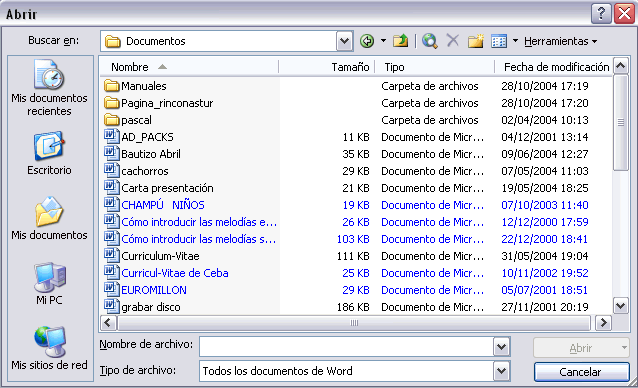Screen dimensions: 638x388
Task: Click Word icon beside EUROMILLON
Action: pos(111,290)
